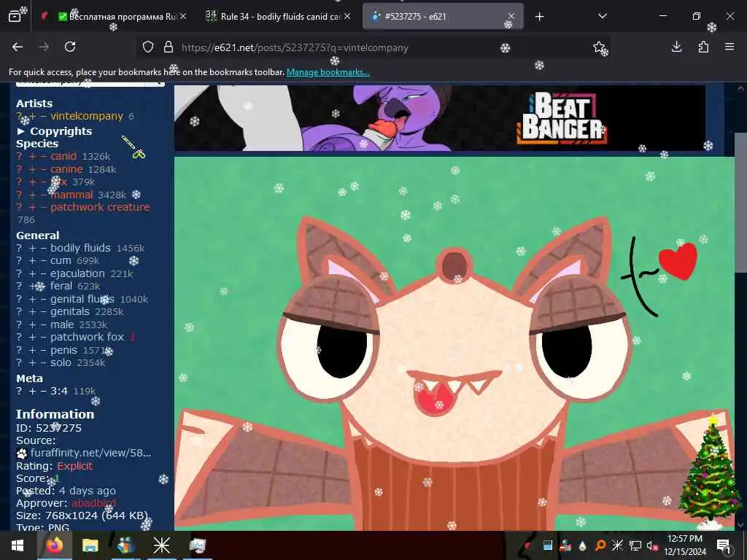
Task: Switch to the first pinned red tab
Action: click(x=44, y=17)
